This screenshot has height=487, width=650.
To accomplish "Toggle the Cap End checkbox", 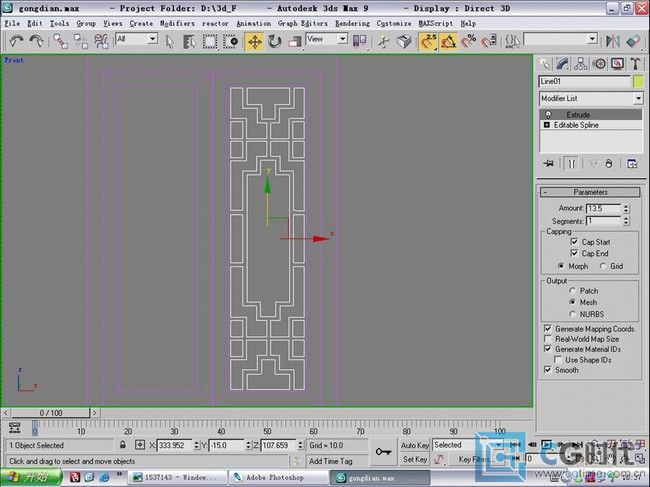I will tap(574, 253).
